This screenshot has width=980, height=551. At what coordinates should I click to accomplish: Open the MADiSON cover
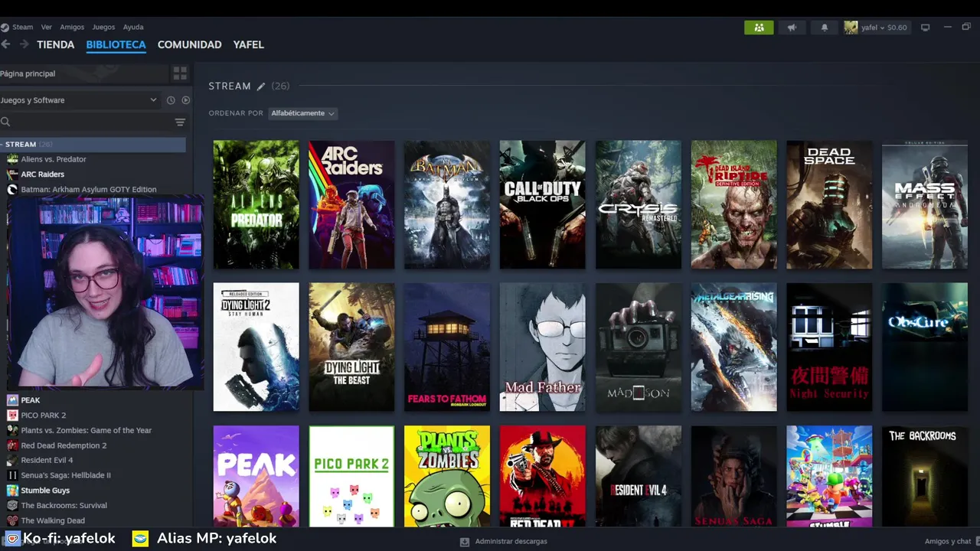[639, 347]
